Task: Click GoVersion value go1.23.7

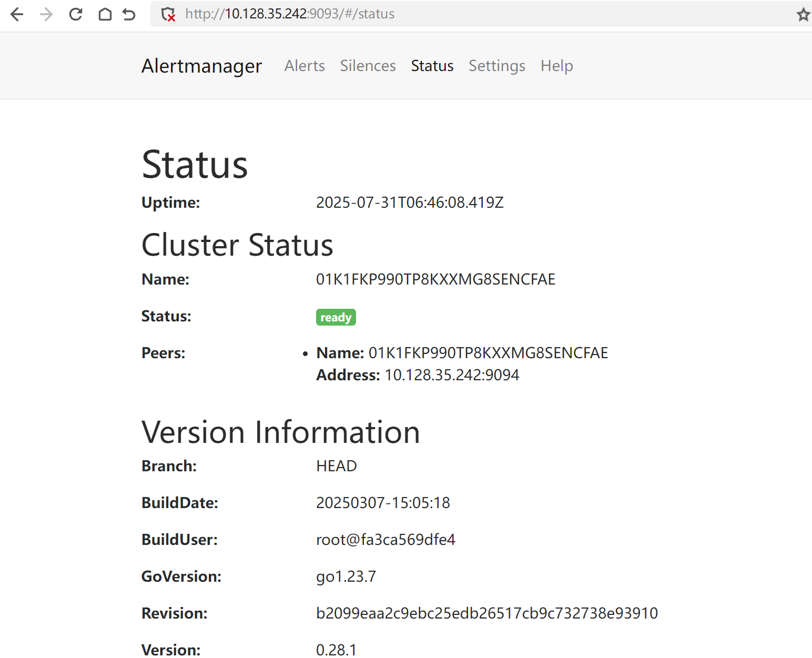Action: 346,576
